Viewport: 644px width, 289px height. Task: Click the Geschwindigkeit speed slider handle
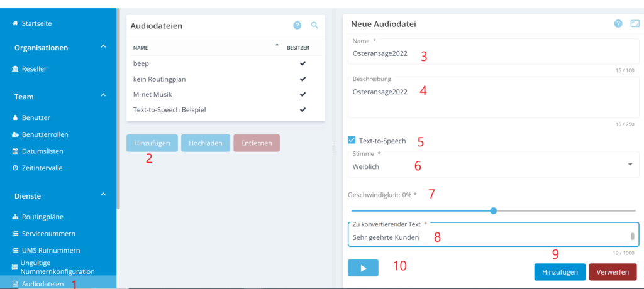coord(493,210)
